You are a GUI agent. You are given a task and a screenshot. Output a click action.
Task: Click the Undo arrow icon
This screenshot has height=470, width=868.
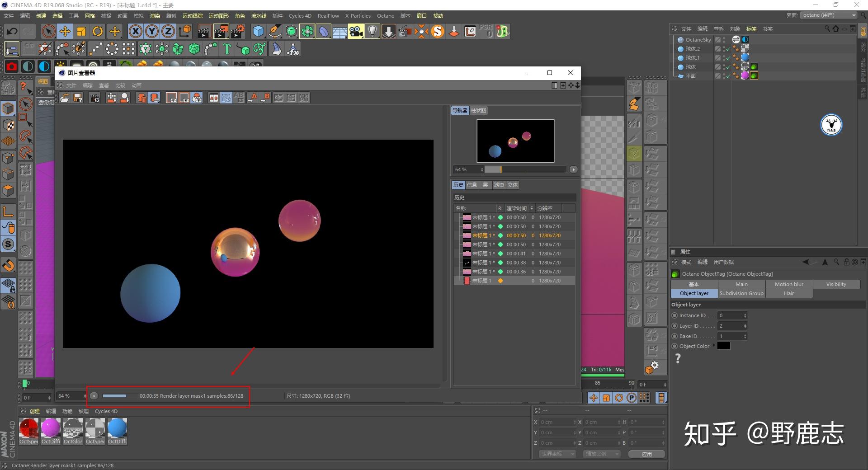(12, 31)
